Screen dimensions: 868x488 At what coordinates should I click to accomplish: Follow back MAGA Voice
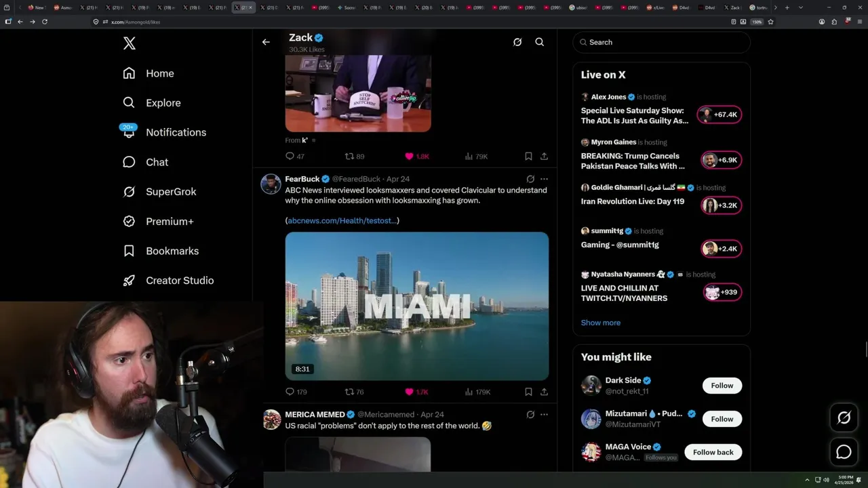coord(713,452)
